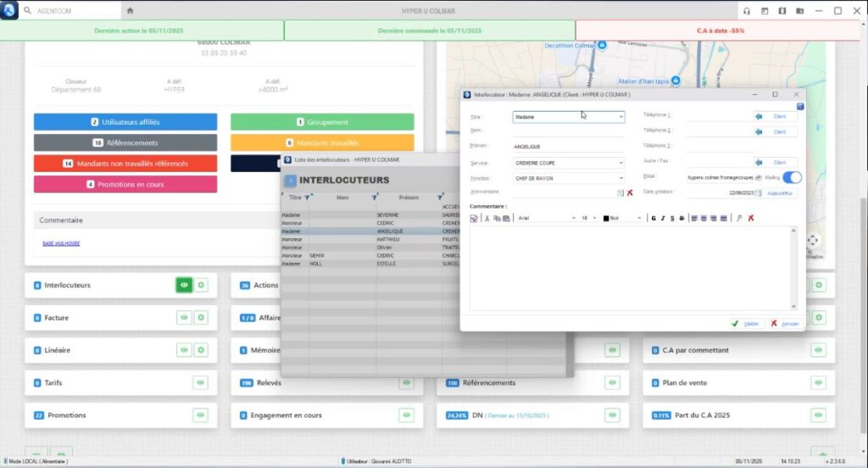The height and width of the screenshot is (468, 868).
Task: Toggle eye view on Interlocuteurs card
Action: tap(184, 285)
